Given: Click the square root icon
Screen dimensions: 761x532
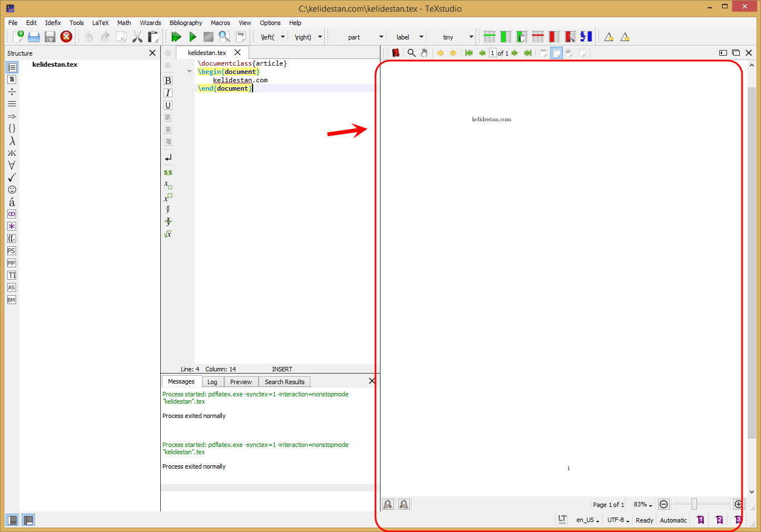Looking at the screenshot, I should coord(168,234).
